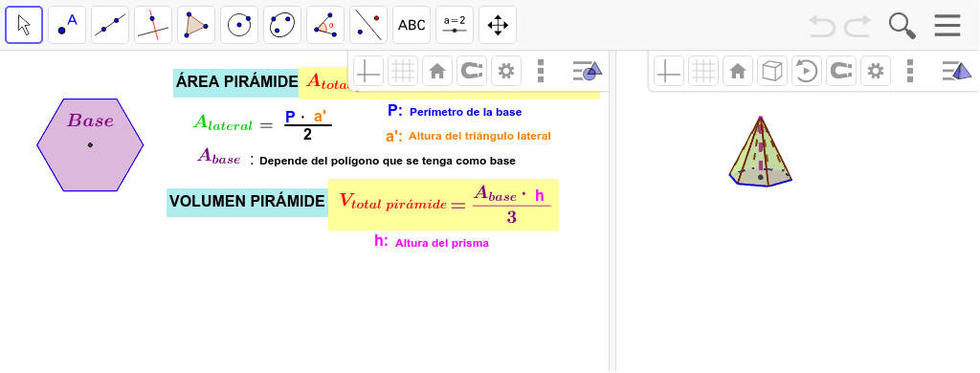Pick the Circle with center tool

[239, 25]
